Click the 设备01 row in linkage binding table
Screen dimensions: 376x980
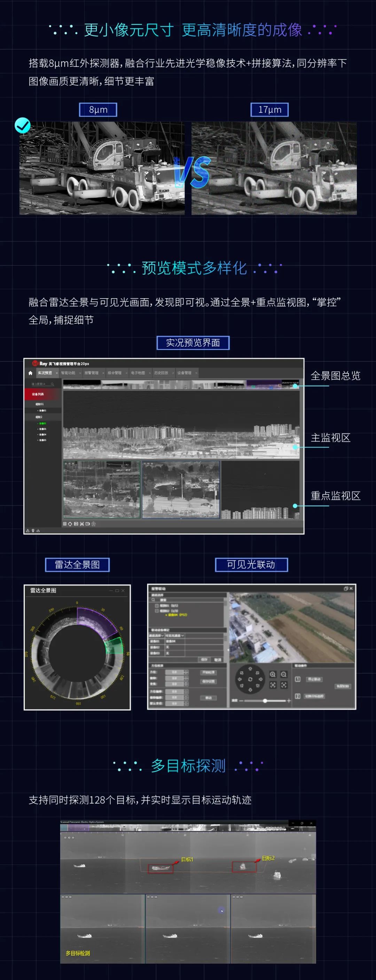coord(186,641)
